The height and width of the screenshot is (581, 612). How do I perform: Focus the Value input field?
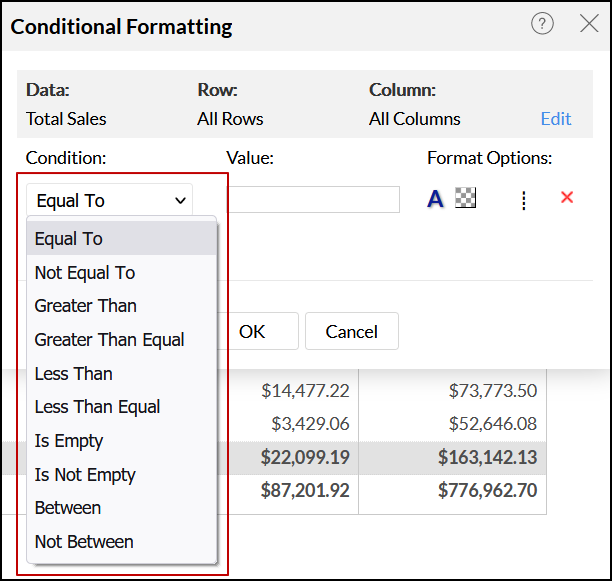pos(313,200)
